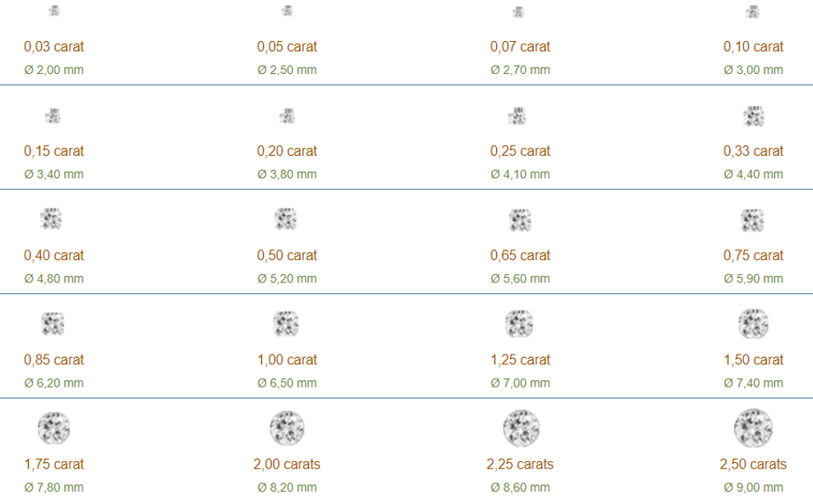
Task: Open the 2,25 carats diamond thumbnail
Action: 520,428
